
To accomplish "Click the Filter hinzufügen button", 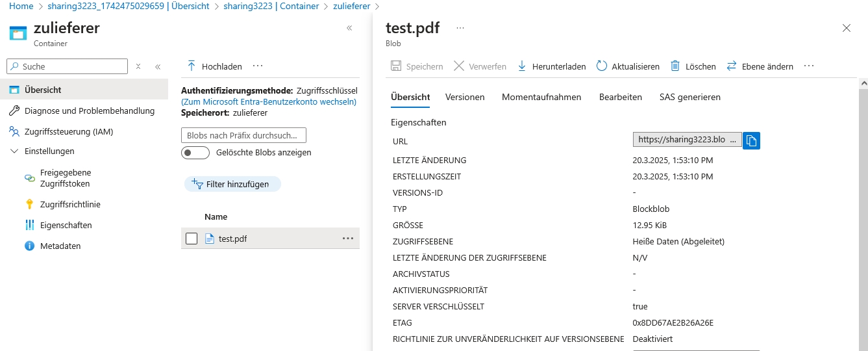I will (x=232, y=185).
